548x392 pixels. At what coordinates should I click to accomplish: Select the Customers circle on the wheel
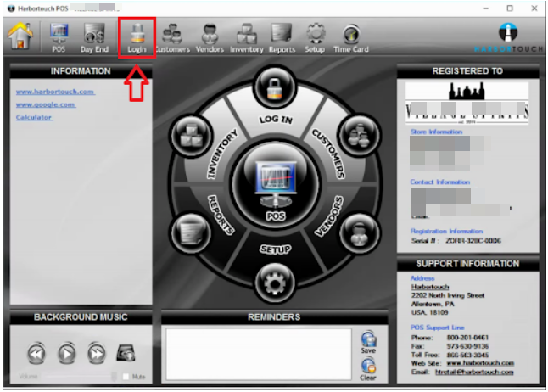point(359,135)
